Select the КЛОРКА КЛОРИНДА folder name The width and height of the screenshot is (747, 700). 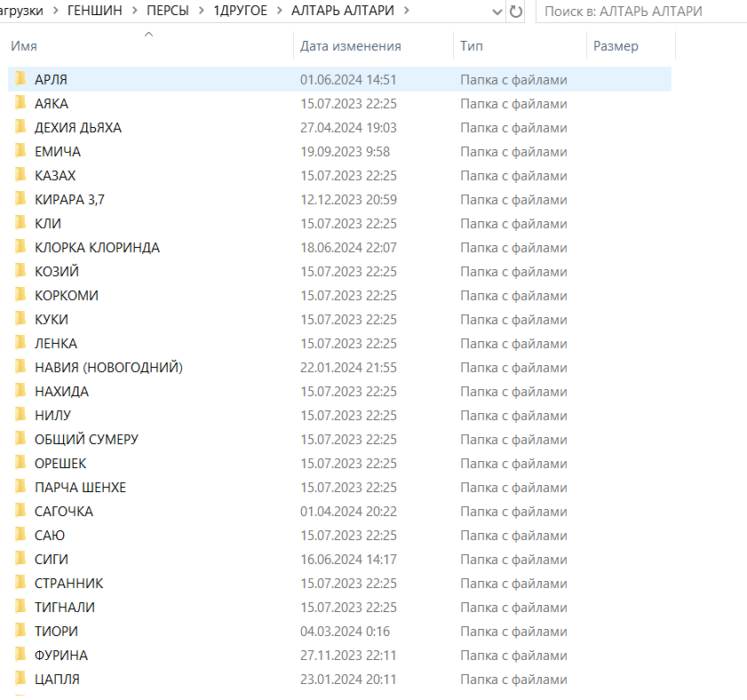pos(97,247)
